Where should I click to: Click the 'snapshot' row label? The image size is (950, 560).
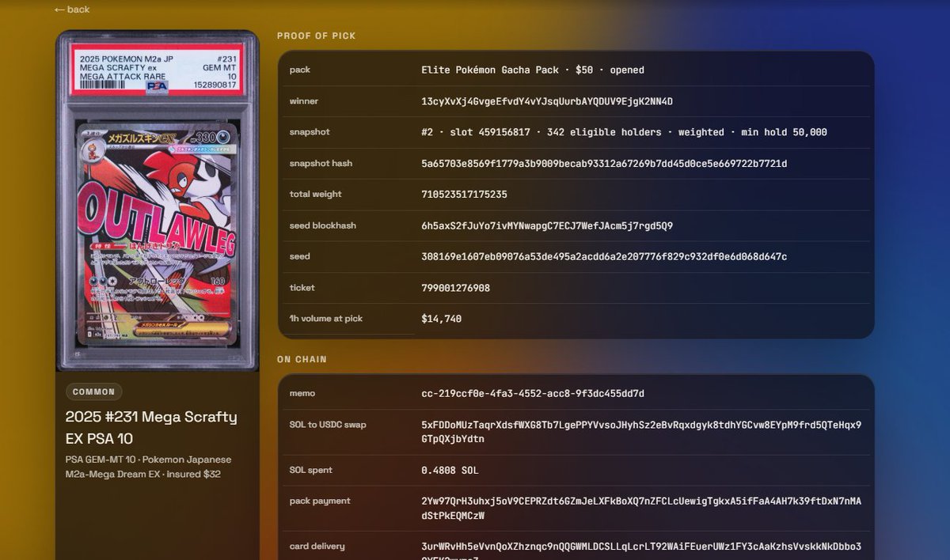click(310, 132)
